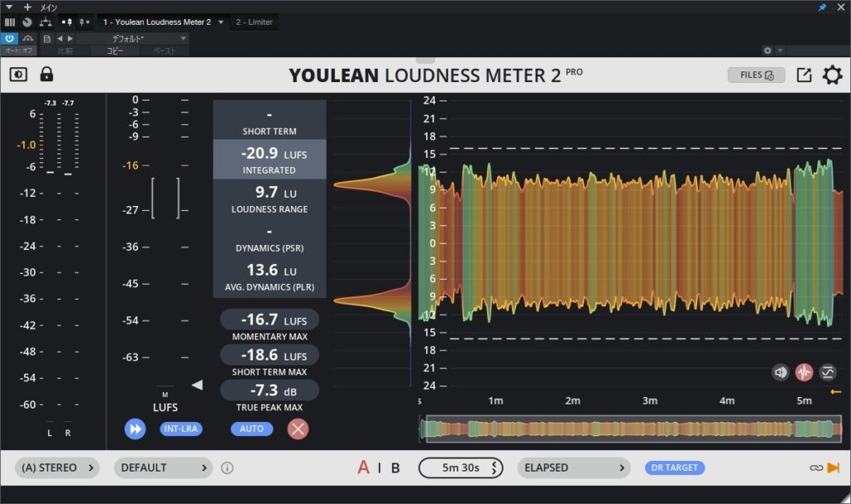
Task: Go to the next preset arrow
Action: (70, 38)
